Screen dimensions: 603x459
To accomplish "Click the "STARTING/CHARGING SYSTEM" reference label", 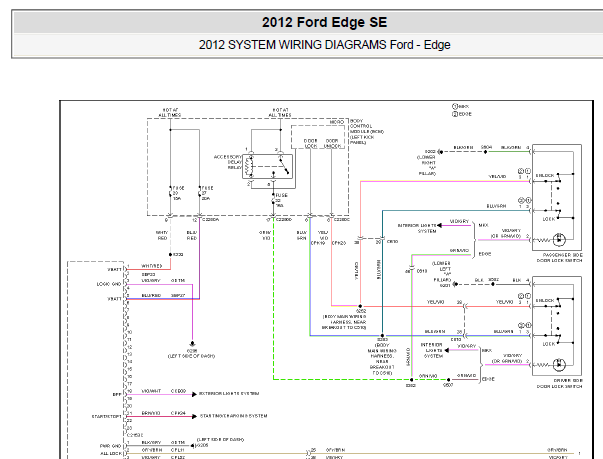I will coord(233,416).
